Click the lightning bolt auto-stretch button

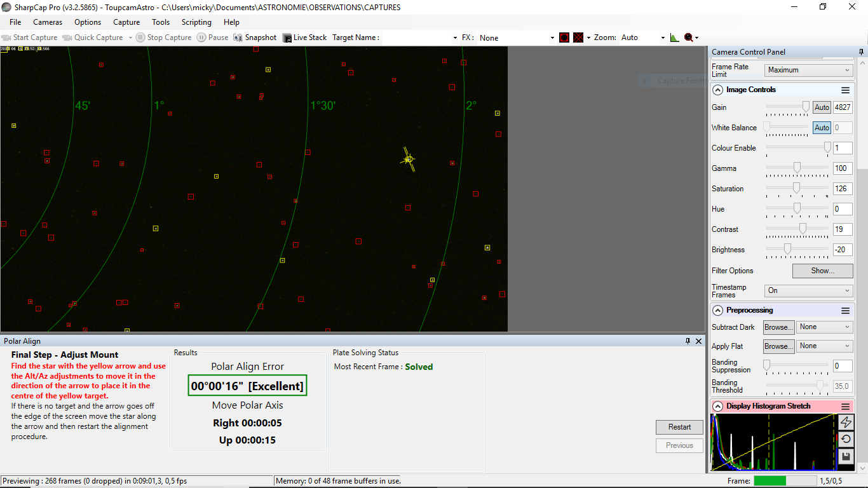(846, 422)
